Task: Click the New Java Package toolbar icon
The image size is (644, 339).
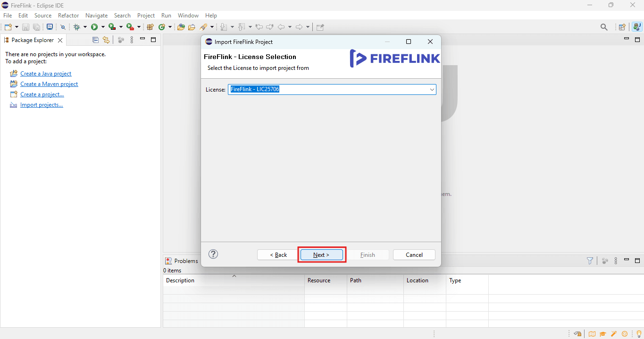Action: 151,27
